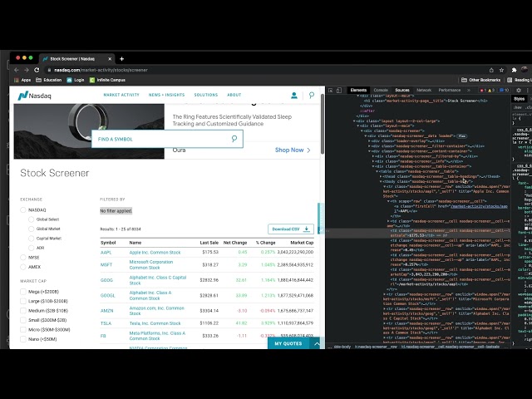Viewport: 532px width, 399px height.
Task: Switch to the DevTools Sources tab
Action: [402, 91]
